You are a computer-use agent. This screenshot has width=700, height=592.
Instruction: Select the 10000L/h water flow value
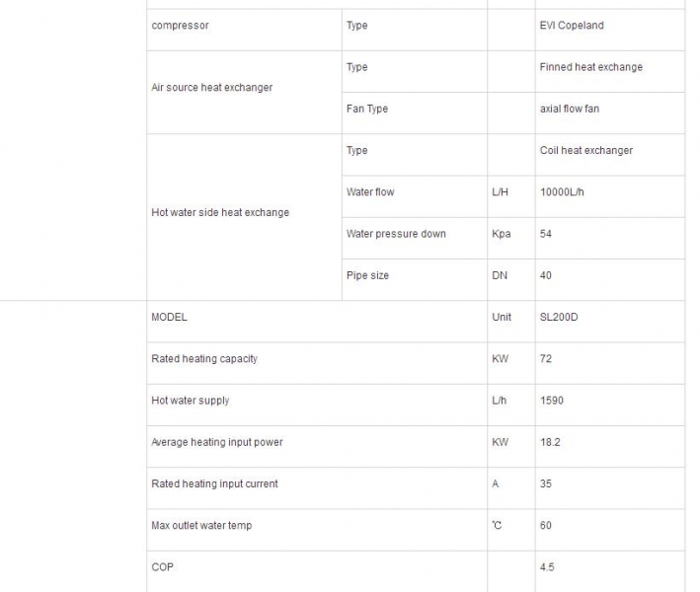(x=562, y=192)
